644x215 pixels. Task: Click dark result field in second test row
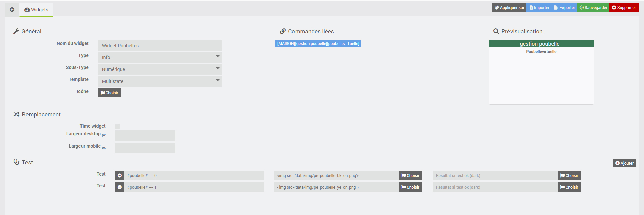pyautogui.click(x=495, y=187)
